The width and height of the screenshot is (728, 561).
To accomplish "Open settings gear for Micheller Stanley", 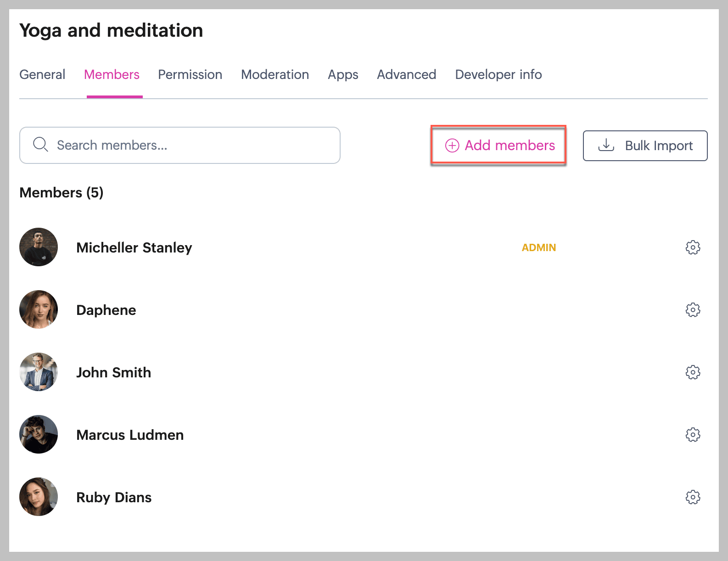I will (693, 247).
